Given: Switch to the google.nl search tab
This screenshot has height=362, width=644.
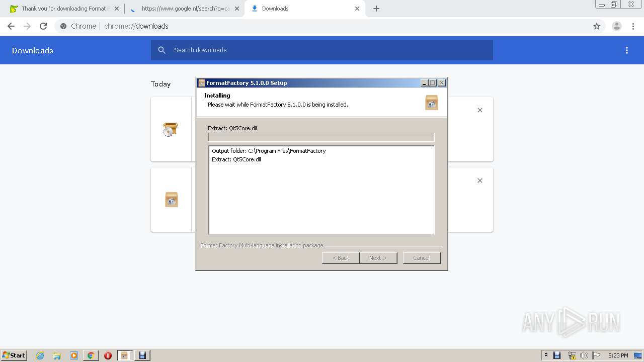Looking at the screenshot, I should click(x=185, y=9).
